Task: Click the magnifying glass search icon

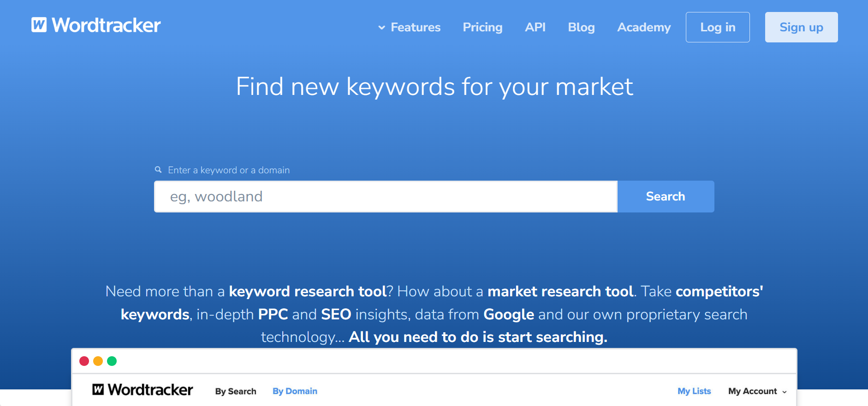Action: 158,170
